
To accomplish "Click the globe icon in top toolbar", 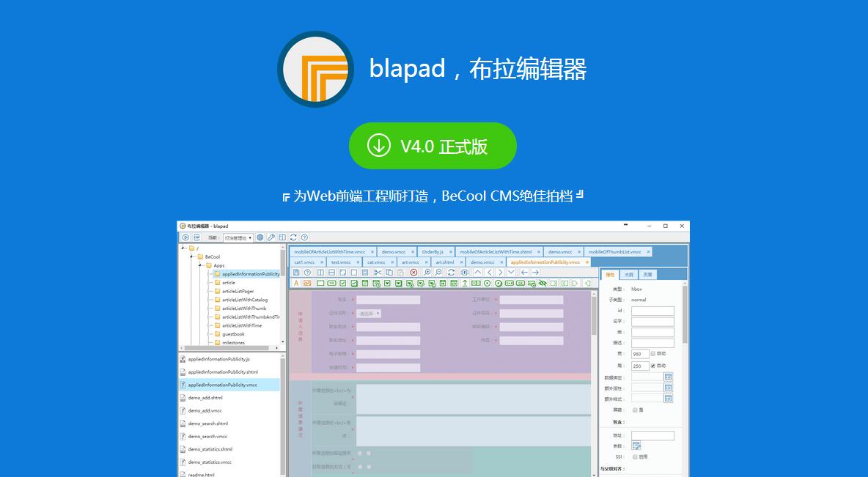I will (260, 237).
